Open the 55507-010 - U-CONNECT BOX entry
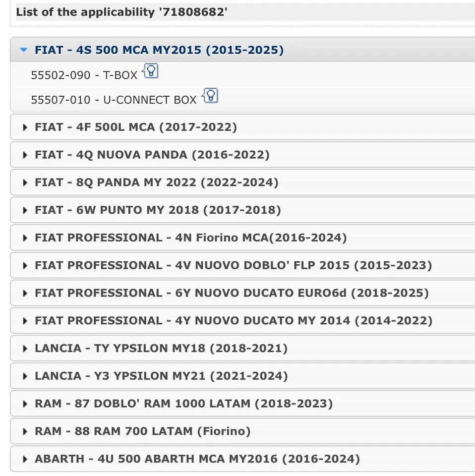 114,100
